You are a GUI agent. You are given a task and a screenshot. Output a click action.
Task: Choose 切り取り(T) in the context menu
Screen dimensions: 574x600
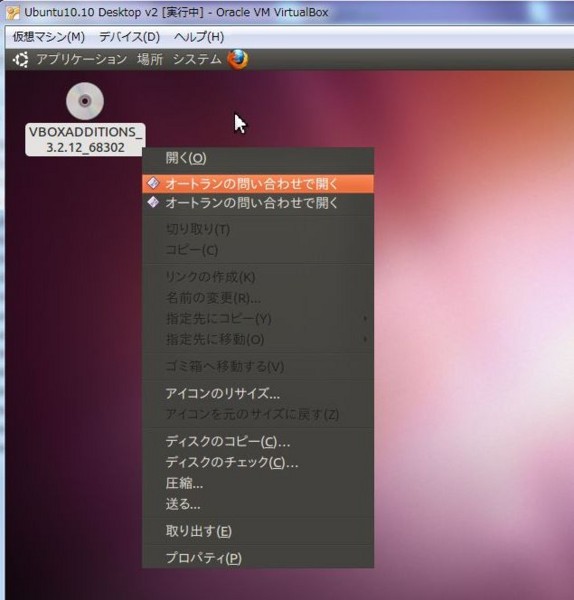[258, 230]
